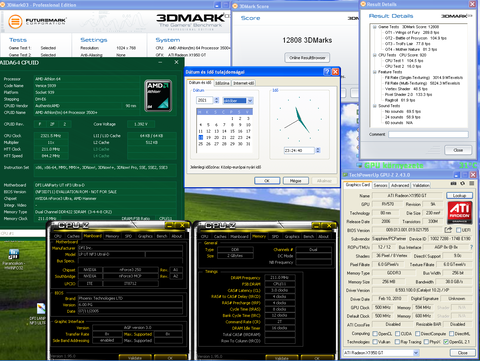Image resolution: width=480 pixels, height=361 pixels.
Task: Click the GPU-Z refresh icon
Action: pyautogui.click(x=463, y=184)
